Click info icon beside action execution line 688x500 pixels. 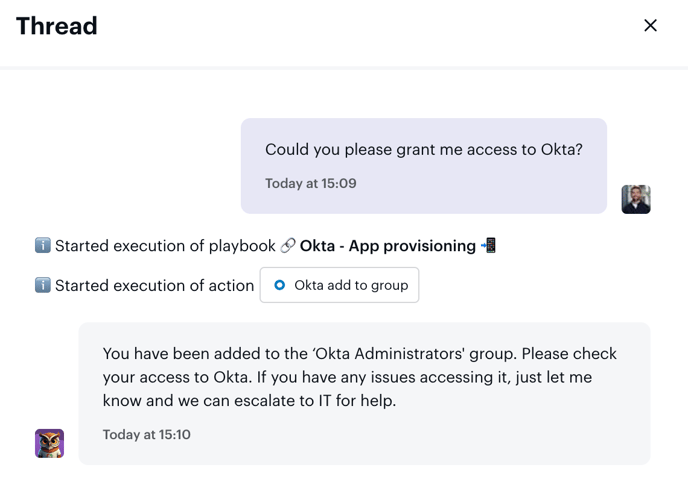[x=43, y=285]
